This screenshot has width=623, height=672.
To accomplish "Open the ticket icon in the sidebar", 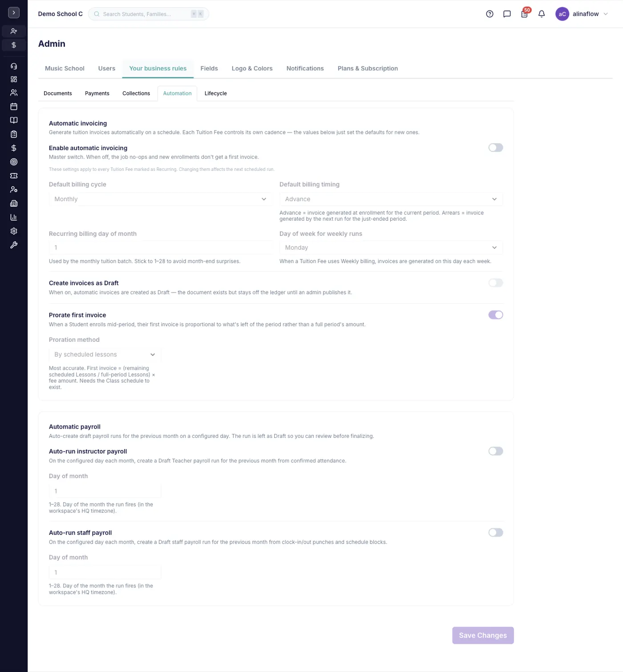I will 14,176.
